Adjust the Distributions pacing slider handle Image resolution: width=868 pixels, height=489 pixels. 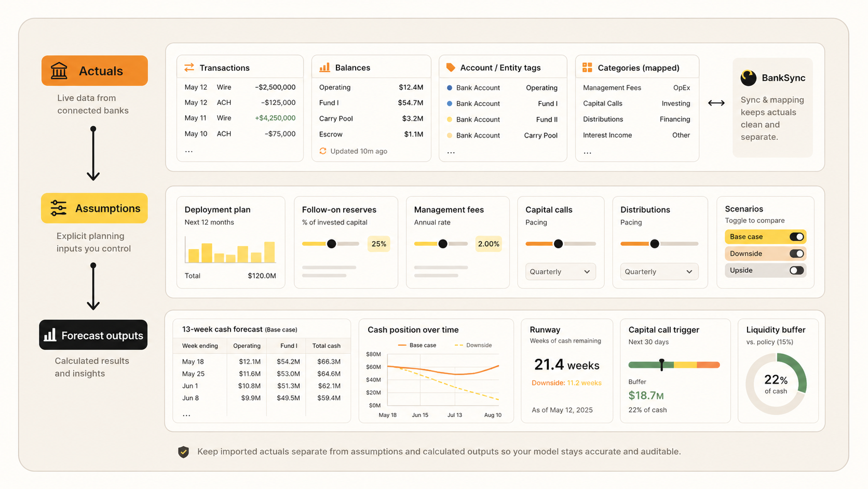pos(655,244)
